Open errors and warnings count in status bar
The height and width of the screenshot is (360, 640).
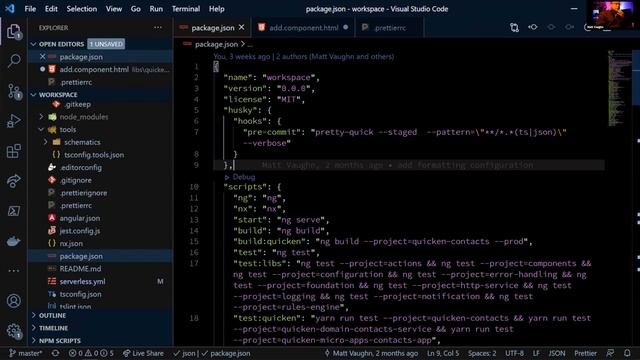click(x=91, y=353)
